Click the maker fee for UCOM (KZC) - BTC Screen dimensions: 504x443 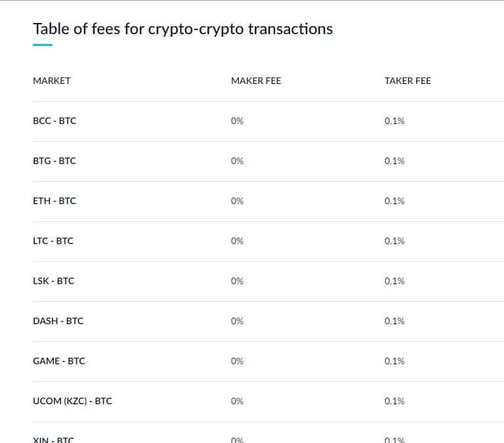coord(238,401)
